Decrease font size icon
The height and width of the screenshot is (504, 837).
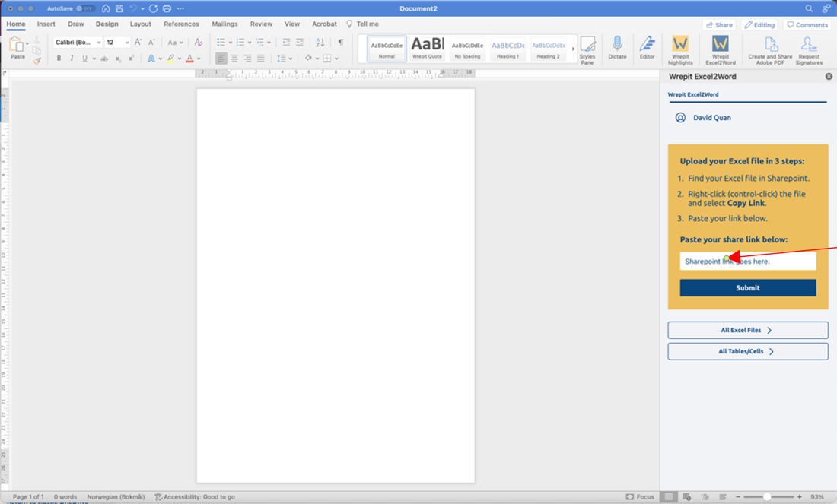[x=151, y=42]
